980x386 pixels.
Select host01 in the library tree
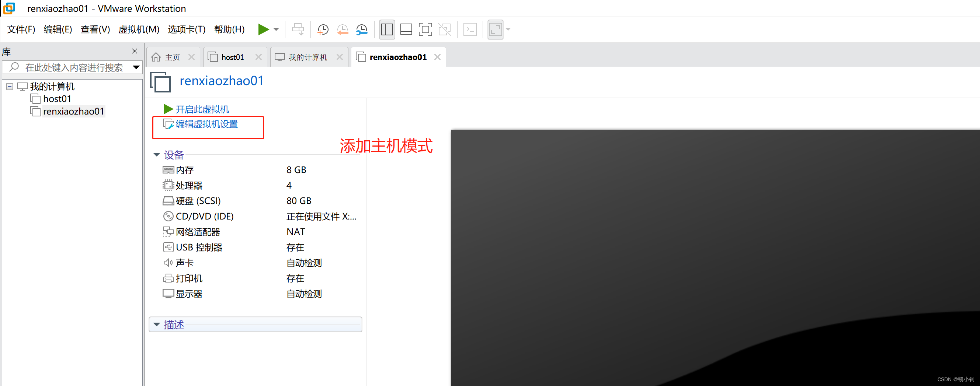pyautogui.click(x=57, y=99)
